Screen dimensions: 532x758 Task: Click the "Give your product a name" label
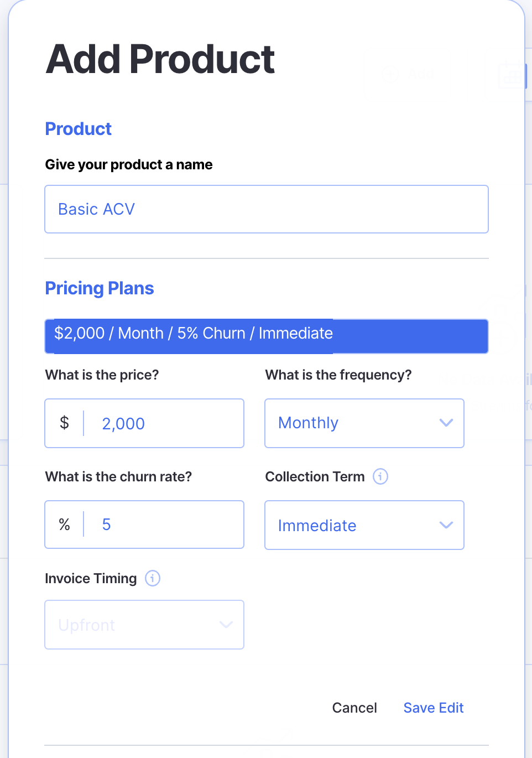[x=129, y=164]
